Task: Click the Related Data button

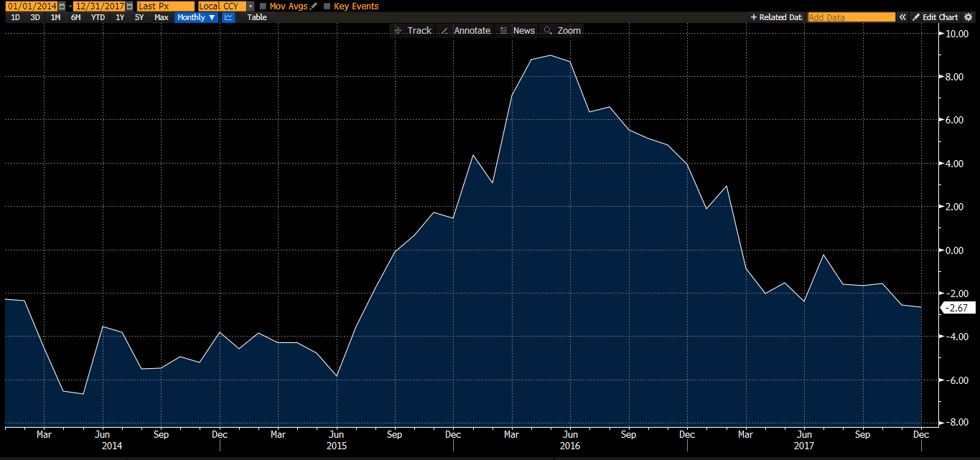Action: coord(775,17)
